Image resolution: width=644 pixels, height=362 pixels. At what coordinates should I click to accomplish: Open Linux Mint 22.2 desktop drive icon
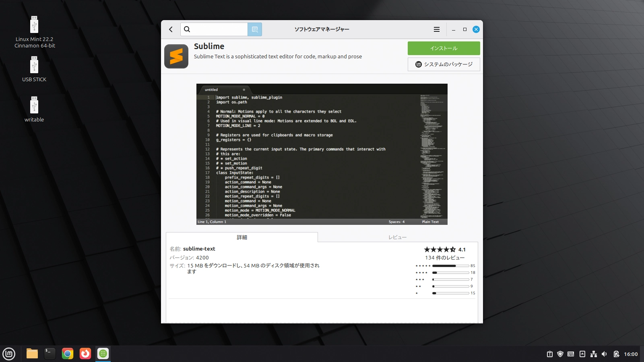coord(34,31)
